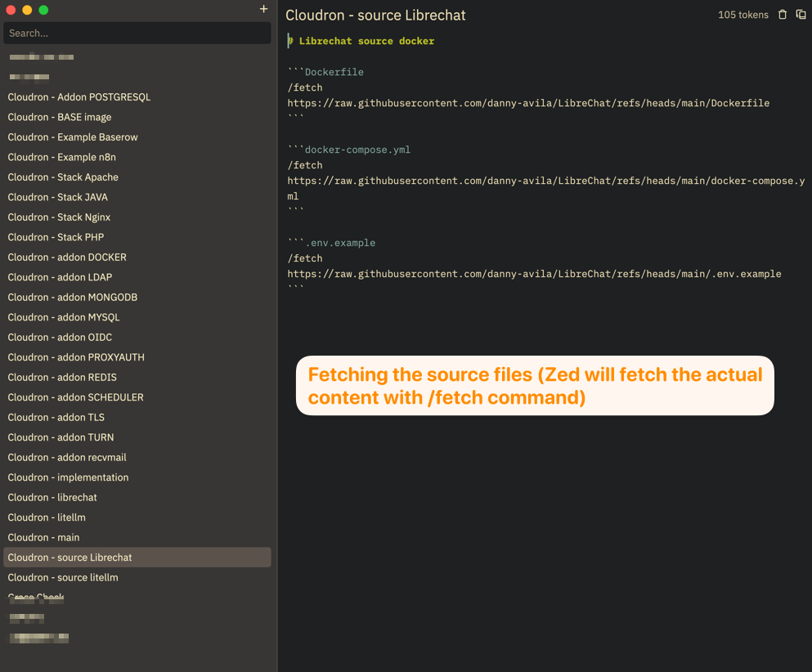Open Cloudron - Stack Apache
Viewport: 812px width, 672px height.
(x=137, y=177)
